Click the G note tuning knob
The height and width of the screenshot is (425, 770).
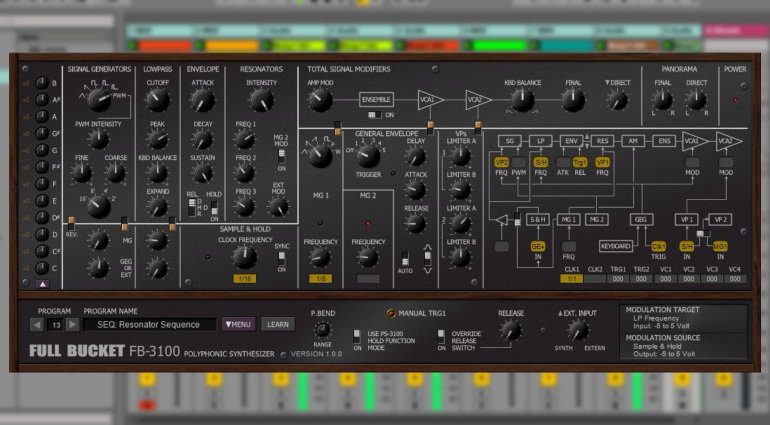[42, 150]
